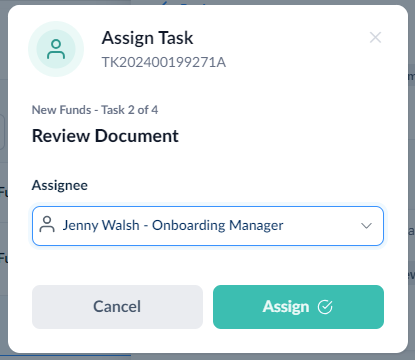Viewport: 415px width, 360px height.
Task: Select the Onboarding Manager text in dropdown
Action: pos(218,225)
